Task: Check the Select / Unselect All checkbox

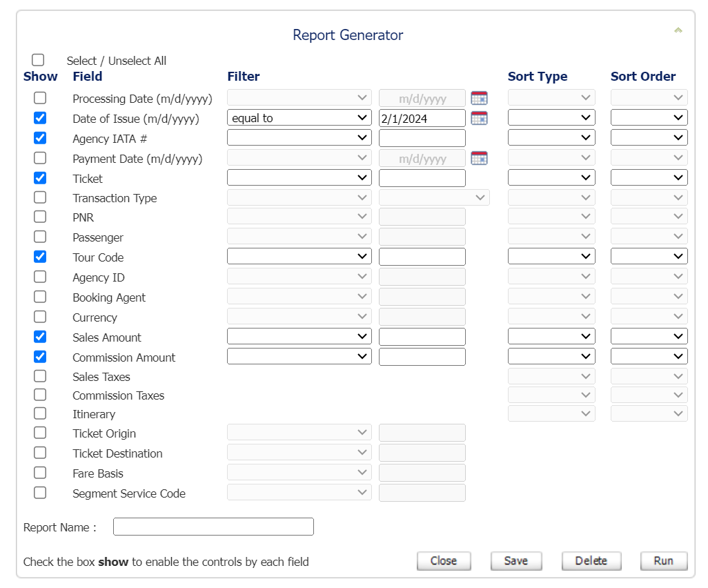Action: coord(38,60)
